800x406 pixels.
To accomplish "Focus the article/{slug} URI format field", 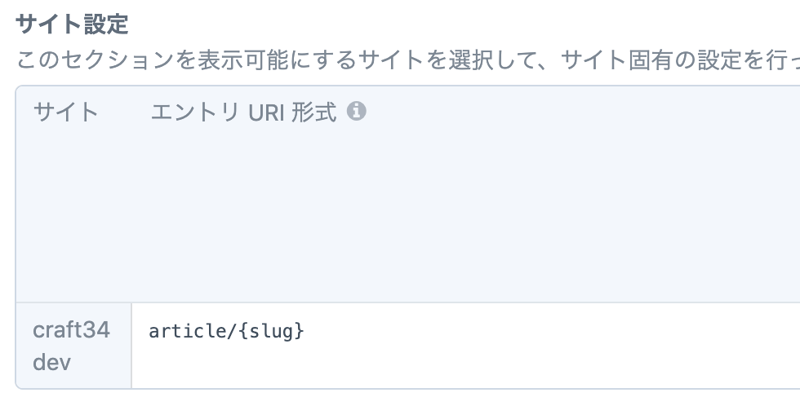I will 460,331.
